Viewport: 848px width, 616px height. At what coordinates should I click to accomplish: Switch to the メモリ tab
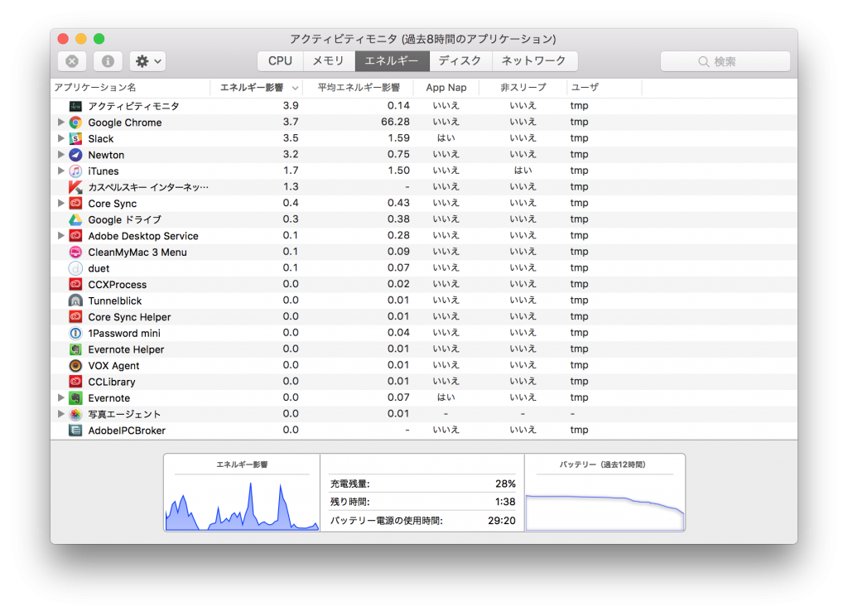pos(328,61)
